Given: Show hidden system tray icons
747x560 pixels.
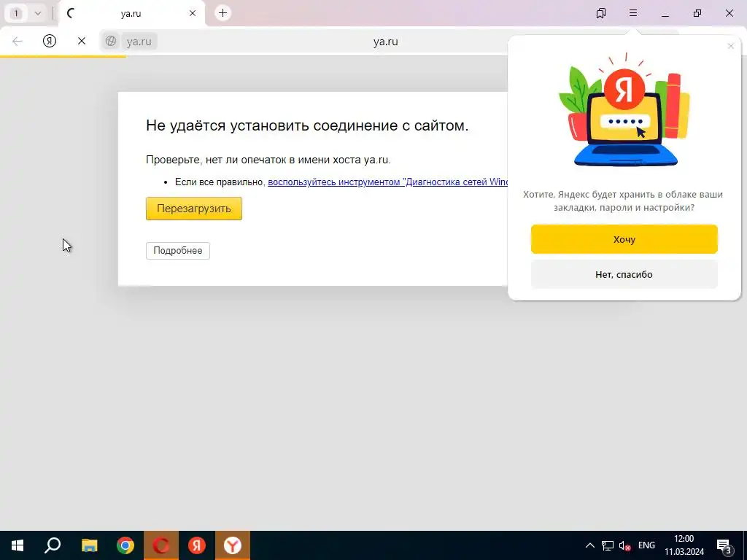Looking at the screenshot, I should coord(589,545).
